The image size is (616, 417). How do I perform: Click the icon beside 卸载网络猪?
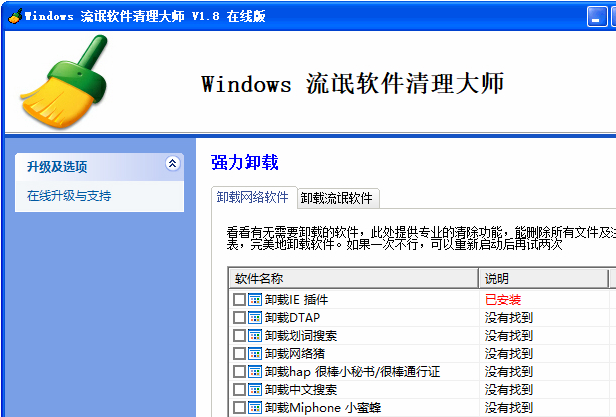tap(255, 353)
